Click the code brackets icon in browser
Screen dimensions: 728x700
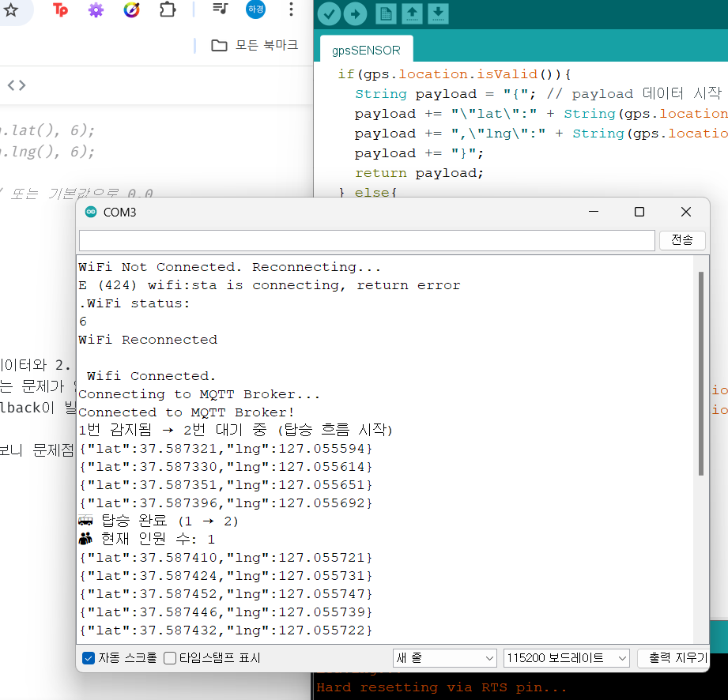click(17, 85)
